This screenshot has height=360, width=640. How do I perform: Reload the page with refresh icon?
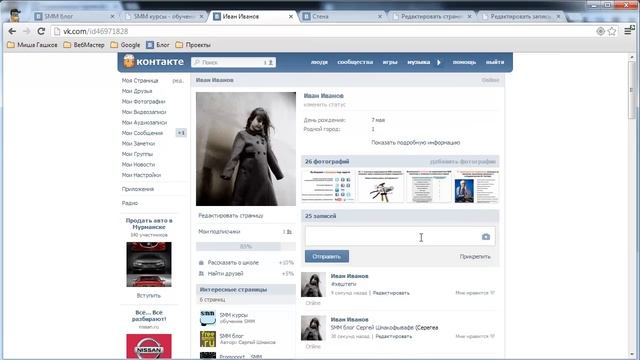click(41, 31)
